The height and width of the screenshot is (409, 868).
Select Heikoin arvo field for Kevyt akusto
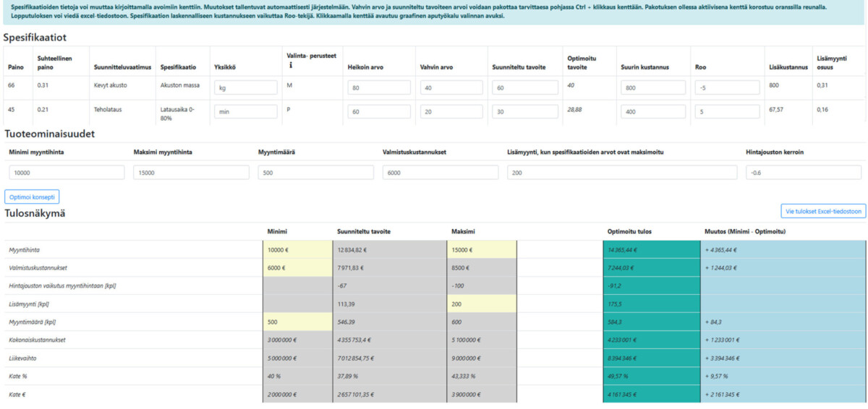(379, 87)
